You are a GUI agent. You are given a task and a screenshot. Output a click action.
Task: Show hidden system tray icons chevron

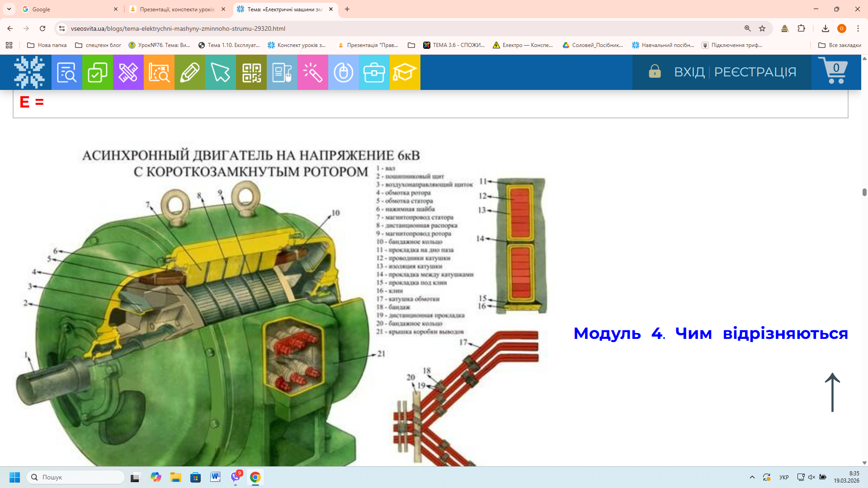[x=752, y=477]
